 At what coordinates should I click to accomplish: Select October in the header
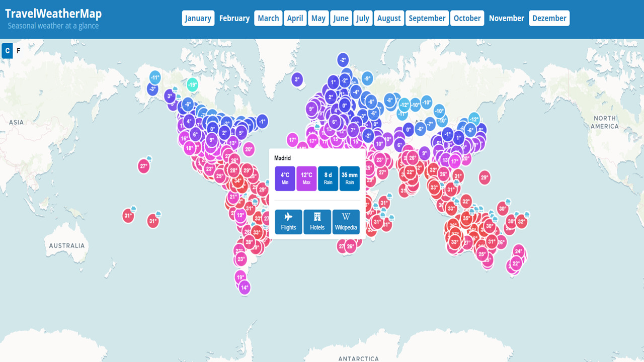pos(467,18)
